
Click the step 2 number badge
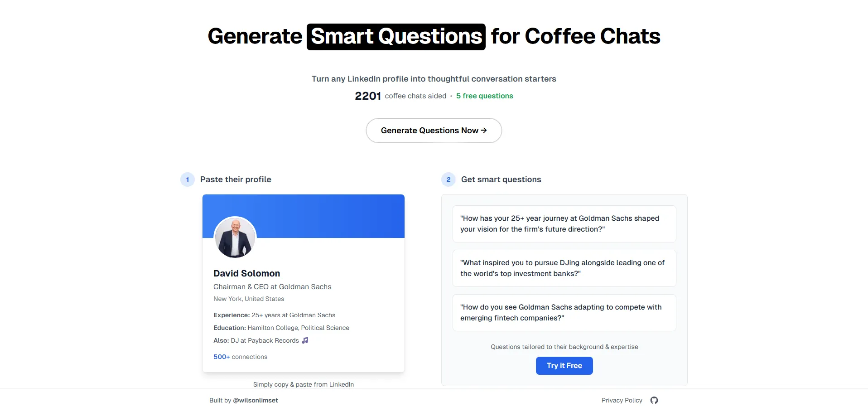coord(448,179)
